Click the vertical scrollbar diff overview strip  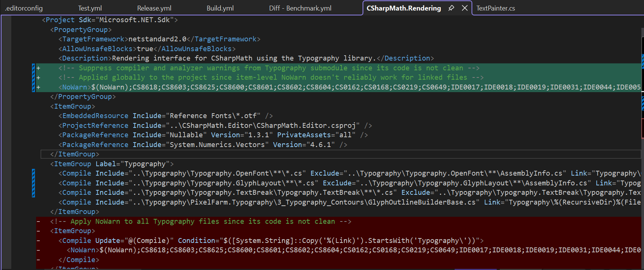coord(642,143)
